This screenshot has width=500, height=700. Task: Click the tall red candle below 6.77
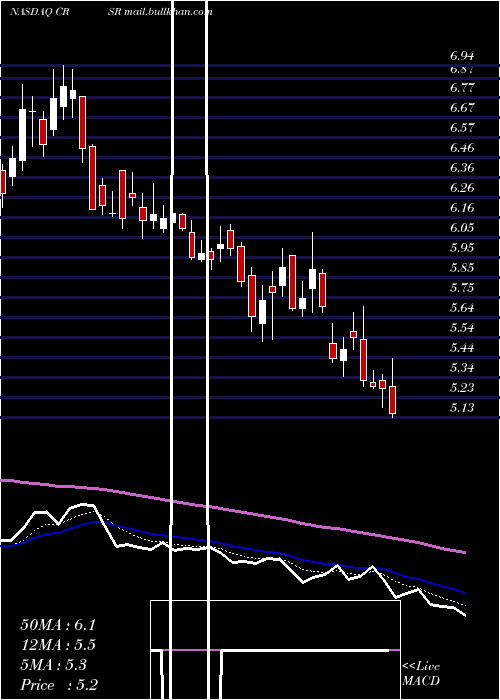click(83, 122)
